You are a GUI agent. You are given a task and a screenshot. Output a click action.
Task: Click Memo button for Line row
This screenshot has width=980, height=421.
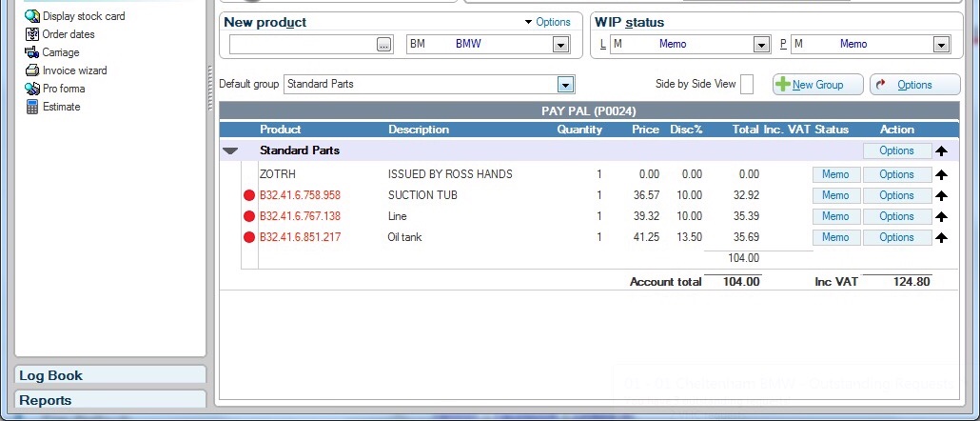(836, 216)
